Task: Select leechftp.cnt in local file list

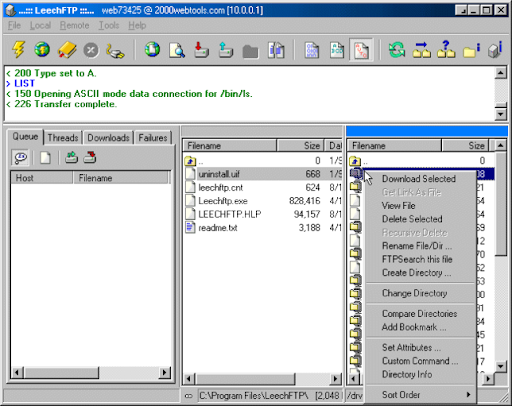Action: [262, 187]
